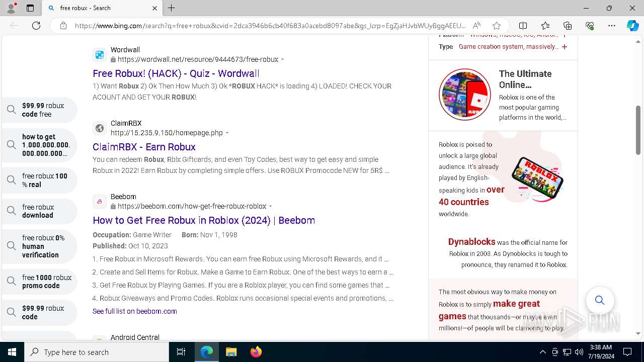
Task: Click the Roblox circular thumbnail image
Action: pos(464,95)
